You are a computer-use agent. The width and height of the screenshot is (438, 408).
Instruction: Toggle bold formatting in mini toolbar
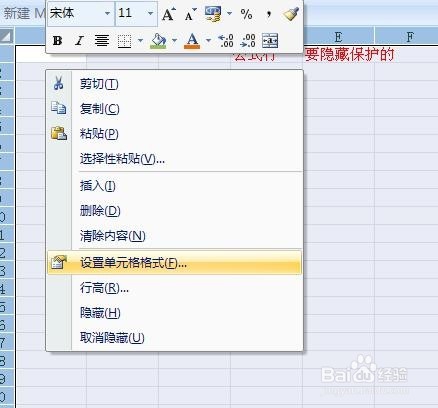coord(57,41)
